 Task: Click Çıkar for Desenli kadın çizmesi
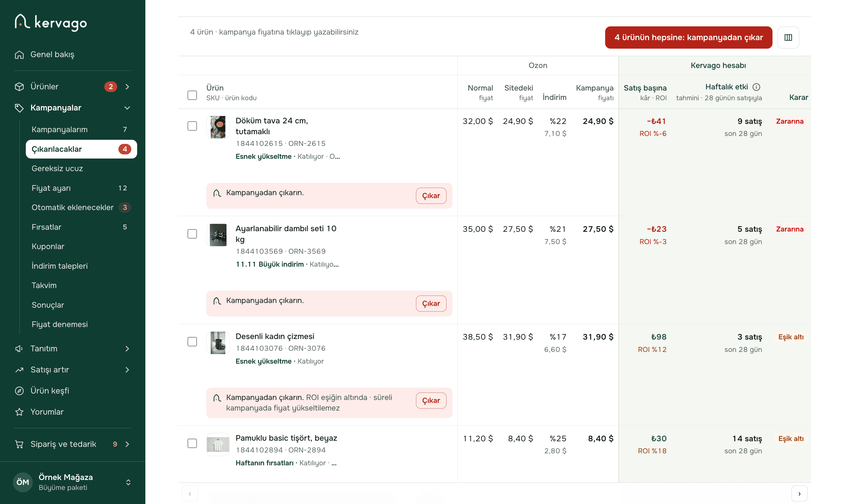[431, 400]
